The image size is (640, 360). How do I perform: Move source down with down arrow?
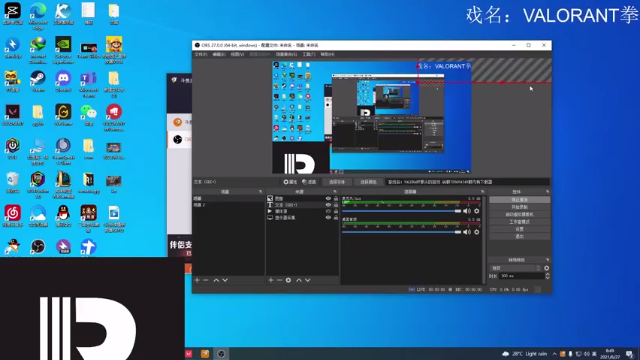pyautogui.click(x=308, y=280)
